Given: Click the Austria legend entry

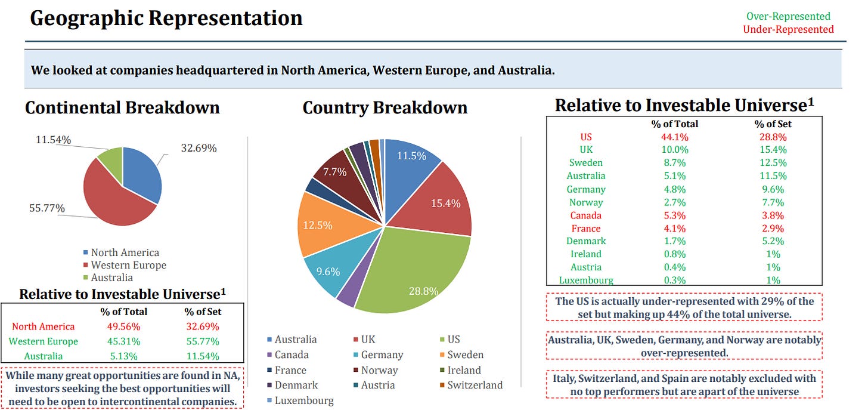Looking at the screenshot, I should tap(374, 386).
